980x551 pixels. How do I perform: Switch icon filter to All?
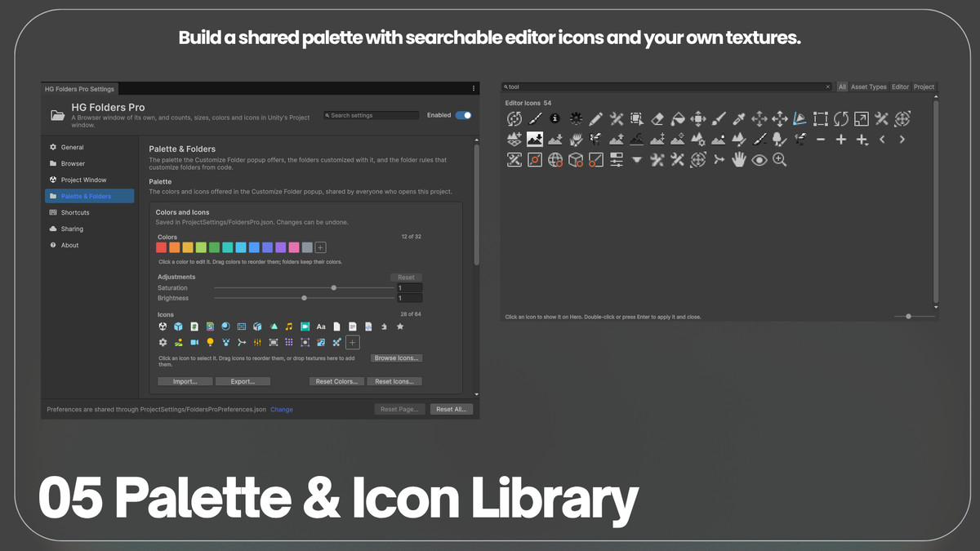pos(842,87)
